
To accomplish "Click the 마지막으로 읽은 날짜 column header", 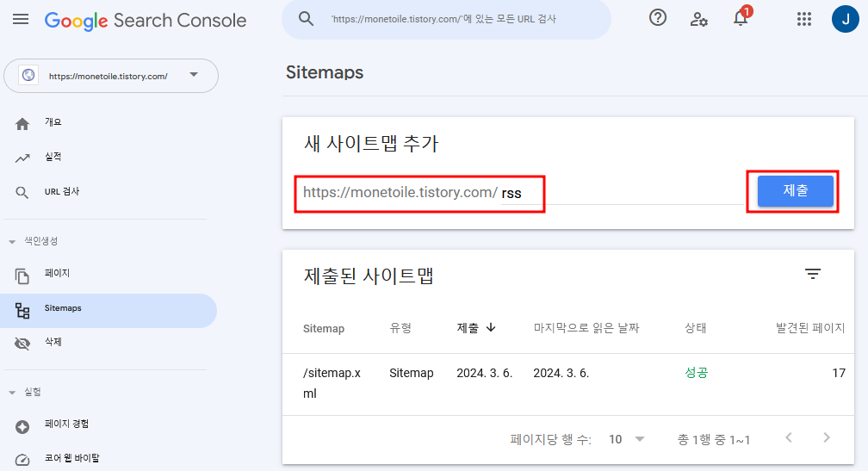I will pos(586,328).
